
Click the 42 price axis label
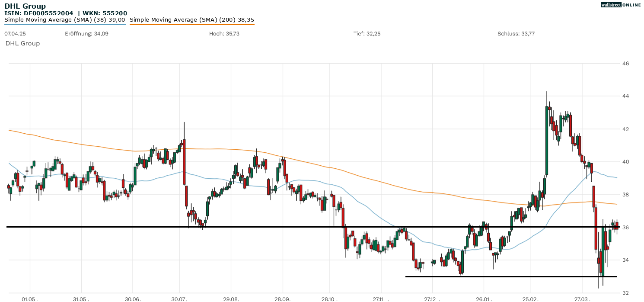click(625, 129)
